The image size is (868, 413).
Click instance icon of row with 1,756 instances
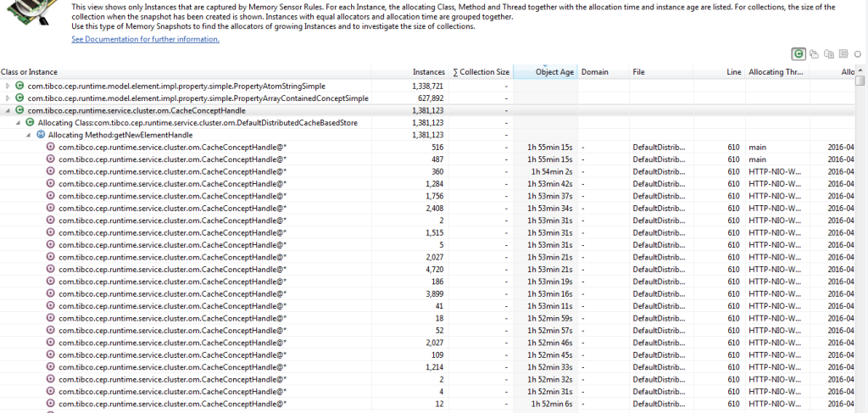click(x=50, y=196)
